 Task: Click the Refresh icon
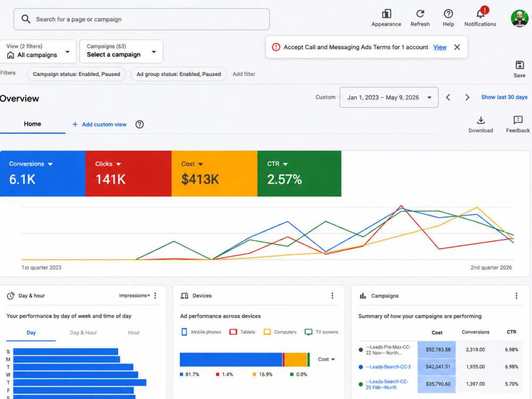pos(420,14)
